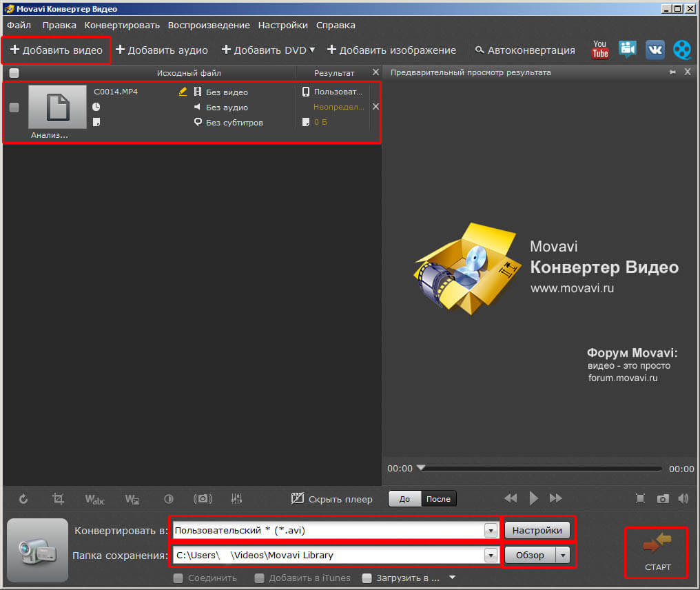
Task: Close the preview result panel
Action: click(688, 72)
